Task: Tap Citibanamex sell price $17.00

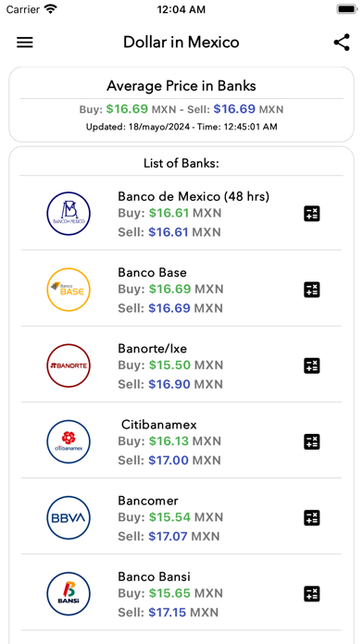Action: (169, 461)
